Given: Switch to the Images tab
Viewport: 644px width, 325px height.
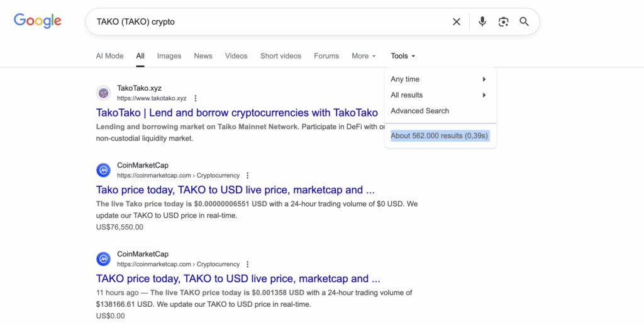Looking at the screenshot, I should tap(169, 56).
